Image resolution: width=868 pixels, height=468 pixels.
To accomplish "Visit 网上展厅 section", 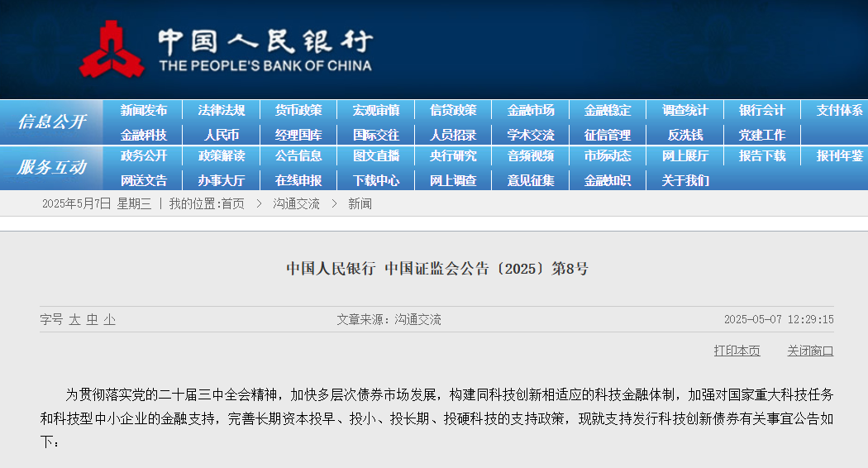I will (684, 156).
